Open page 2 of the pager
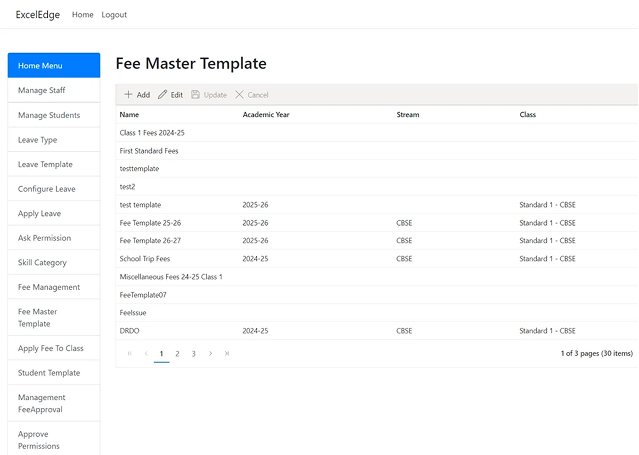Screen dimensions: 639x455 (x=177, y=353)
